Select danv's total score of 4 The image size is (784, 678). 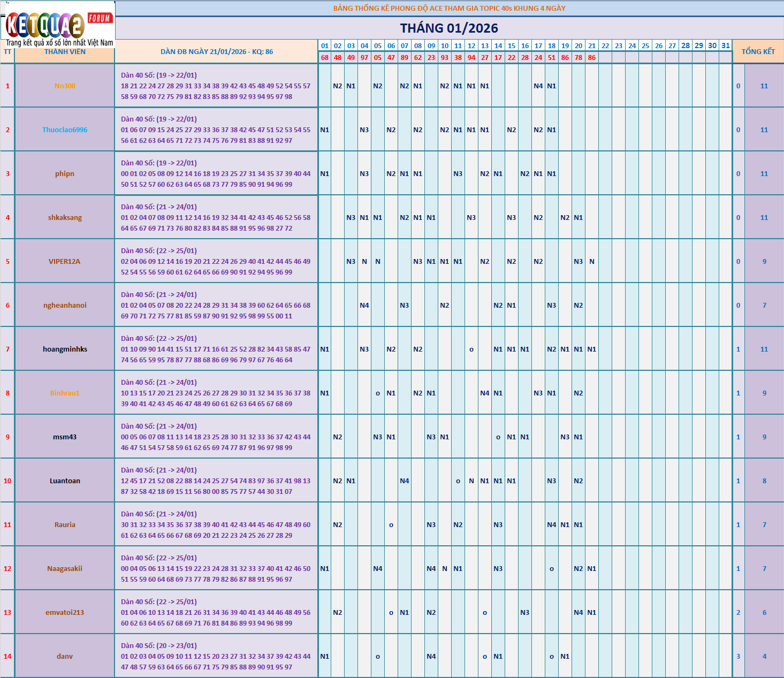pyautogui.click(x=764, y=657)
